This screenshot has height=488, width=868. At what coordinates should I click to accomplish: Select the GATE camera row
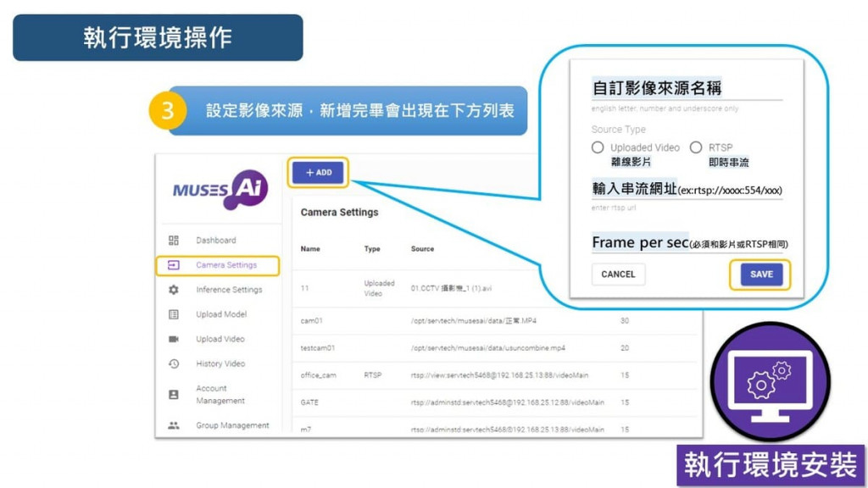tap(494, 402)
